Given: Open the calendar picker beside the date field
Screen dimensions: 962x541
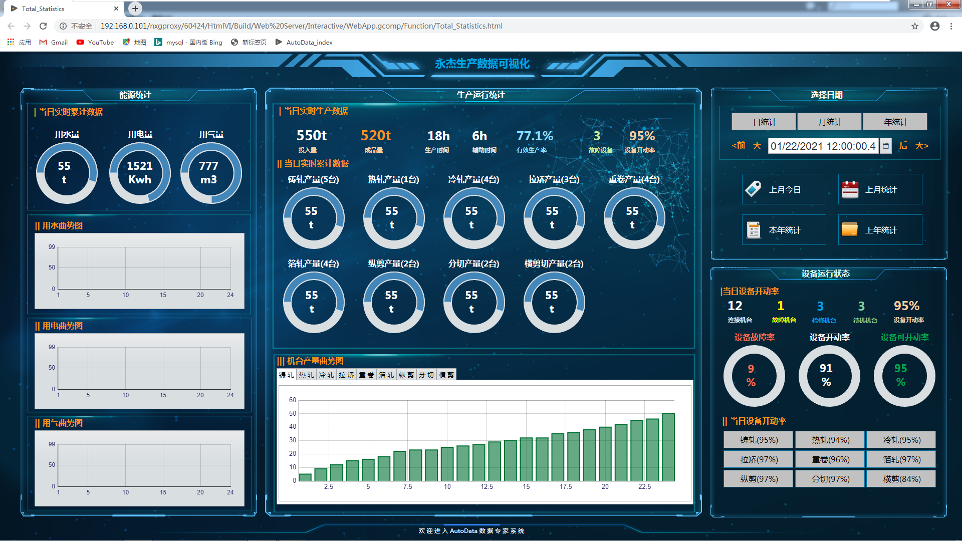Looking at the screenshot, I should (x=886, y=146).
